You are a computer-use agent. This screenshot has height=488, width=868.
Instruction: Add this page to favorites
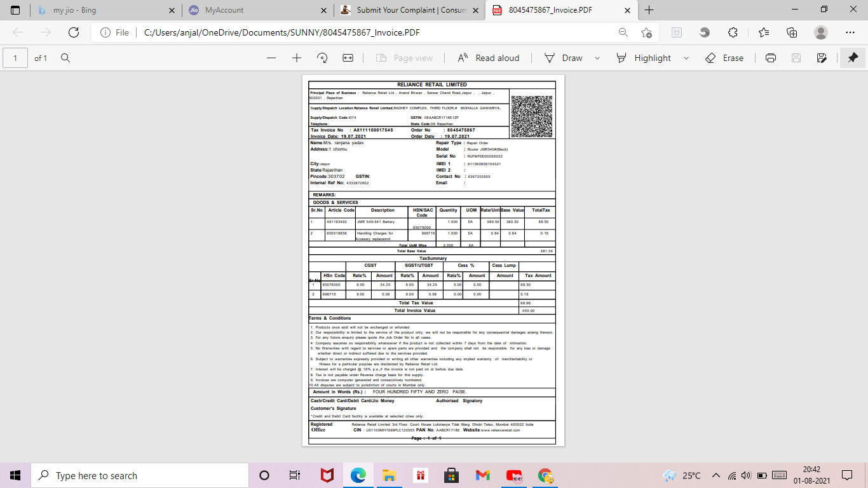point(646,32)
